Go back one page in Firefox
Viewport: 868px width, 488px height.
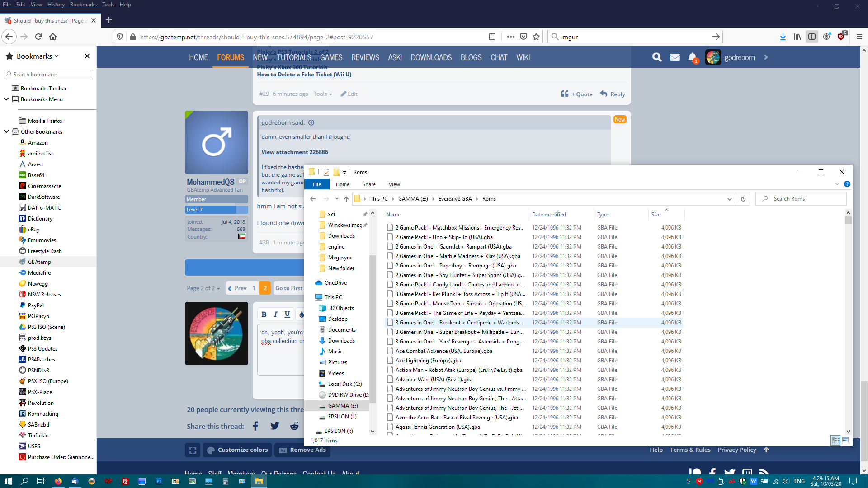(9, 37)
